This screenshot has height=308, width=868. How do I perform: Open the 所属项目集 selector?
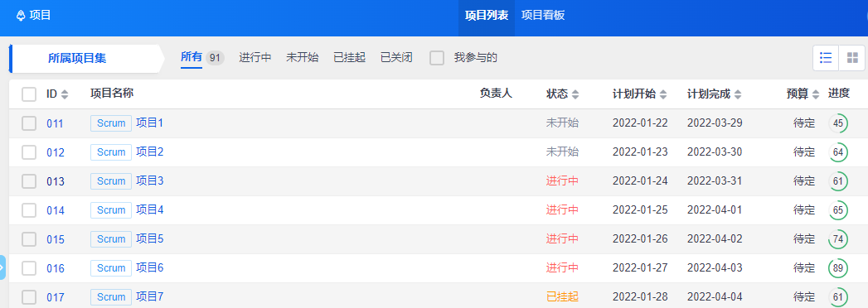(x=86, y=59)
